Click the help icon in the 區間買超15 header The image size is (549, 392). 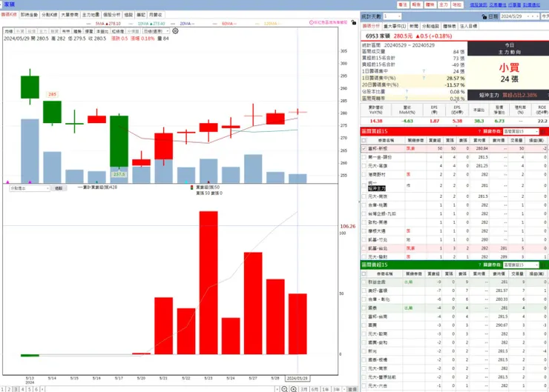pos(479,131)
